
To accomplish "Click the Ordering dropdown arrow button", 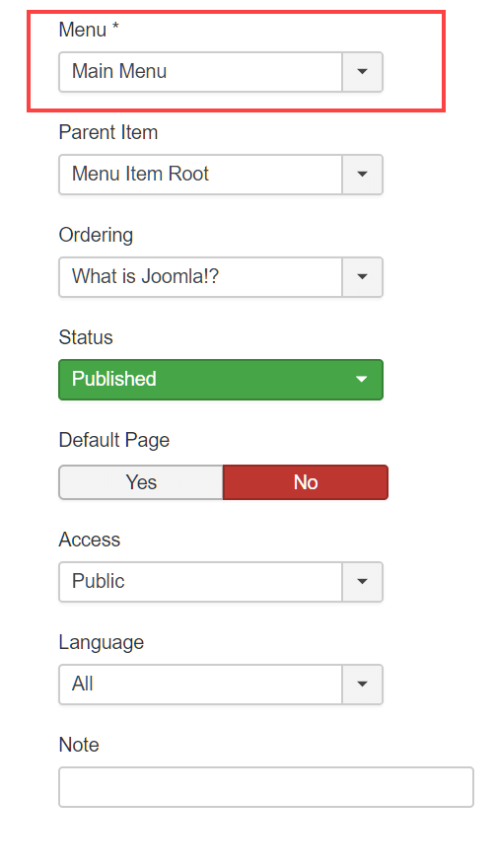I will [362, 277].
